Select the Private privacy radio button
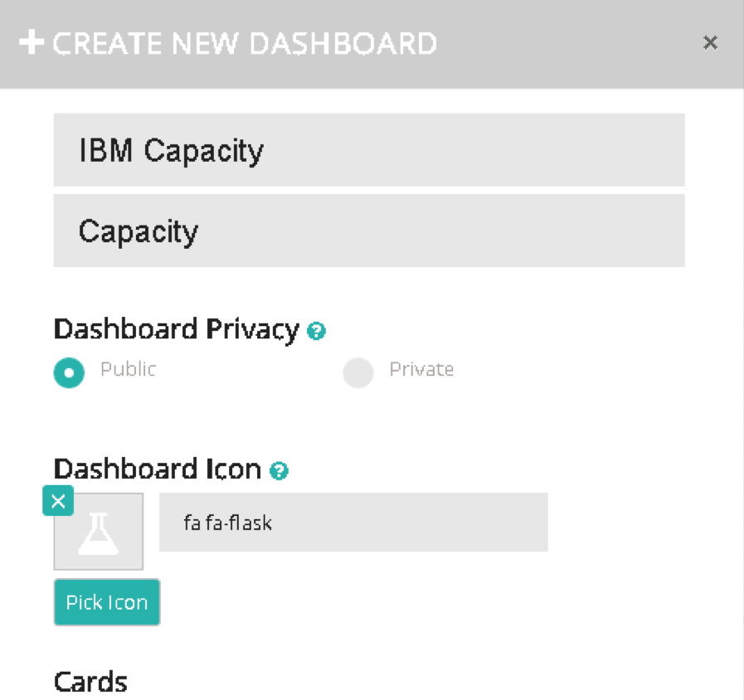Screen dimensions: 744x700 click(x=358, y=373)
